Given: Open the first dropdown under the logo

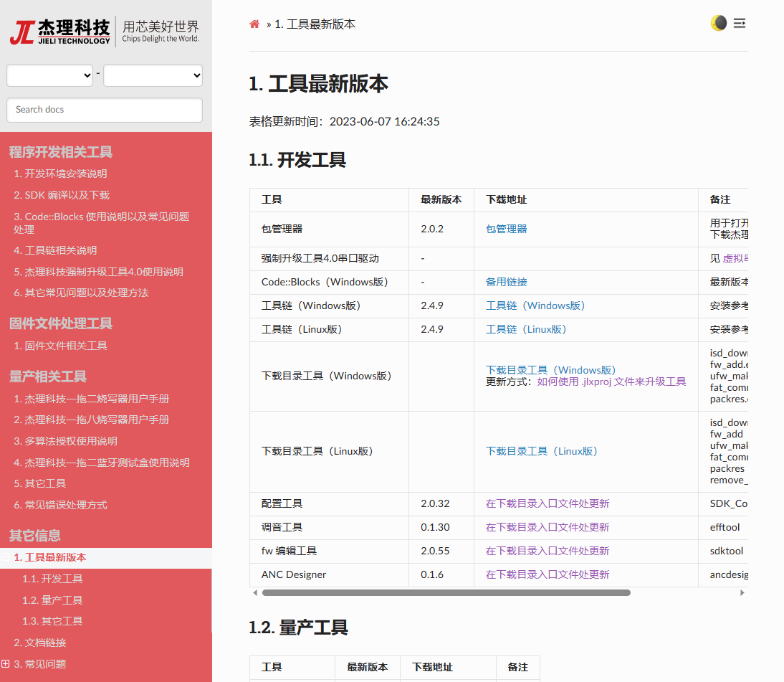Looking at the screenshot, I should (x=49, y=75).
